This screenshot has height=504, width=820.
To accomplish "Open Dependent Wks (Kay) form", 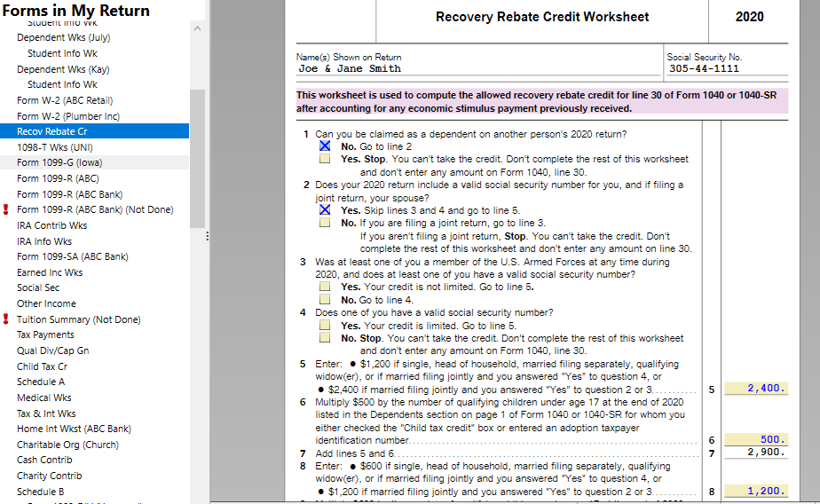I will (x=63, y=69).
